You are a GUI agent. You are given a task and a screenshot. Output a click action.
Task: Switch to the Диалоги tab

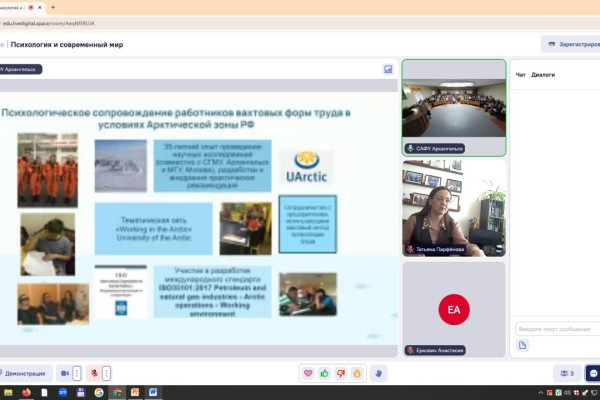point(543,75)
